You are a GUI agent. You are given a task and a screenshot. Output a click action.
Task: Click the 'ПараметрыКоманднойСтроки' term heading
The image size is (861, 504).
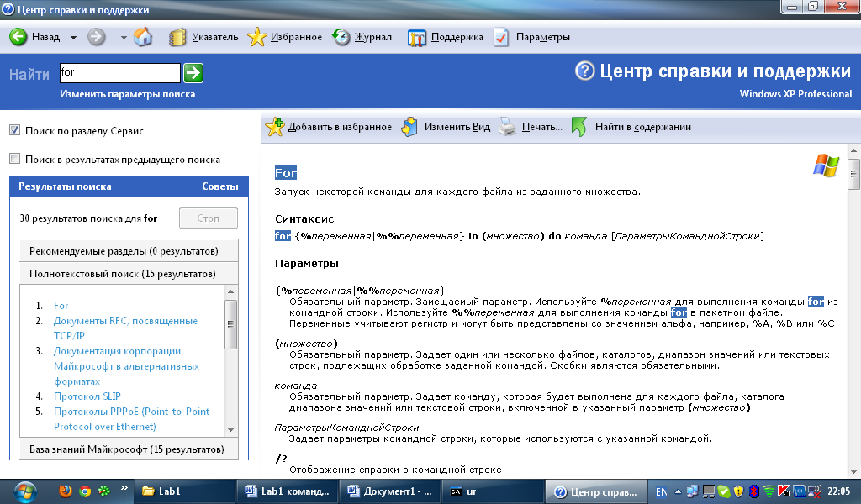click(x=346, y=428)
